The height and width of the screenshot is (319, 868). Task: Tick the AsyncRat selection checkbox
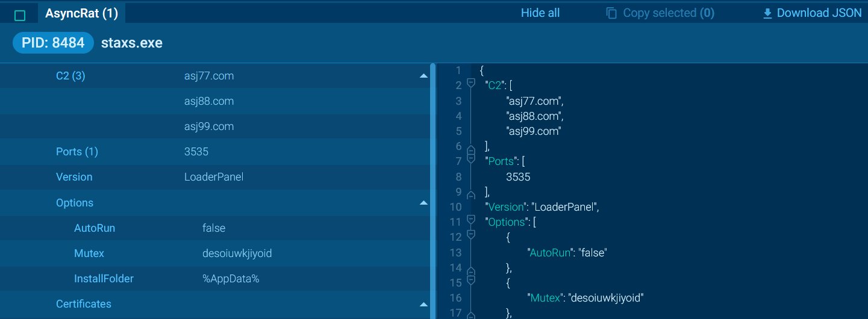click(19, 16)
